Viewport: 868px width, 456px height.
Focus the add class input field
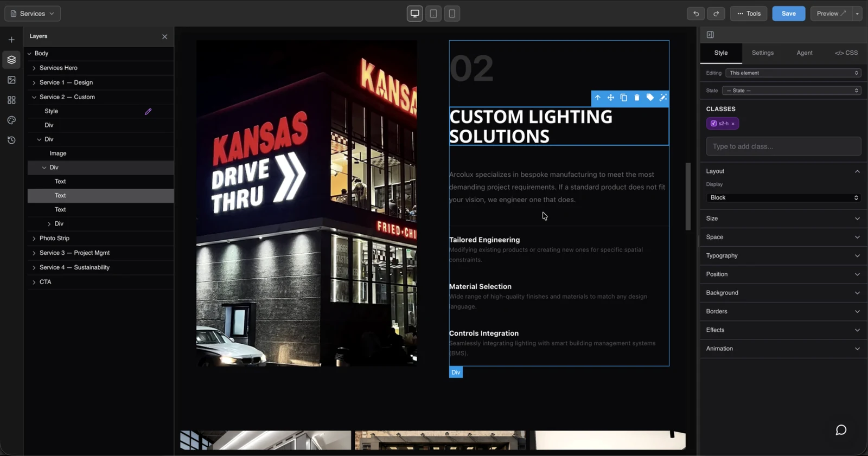coord(783,146)
